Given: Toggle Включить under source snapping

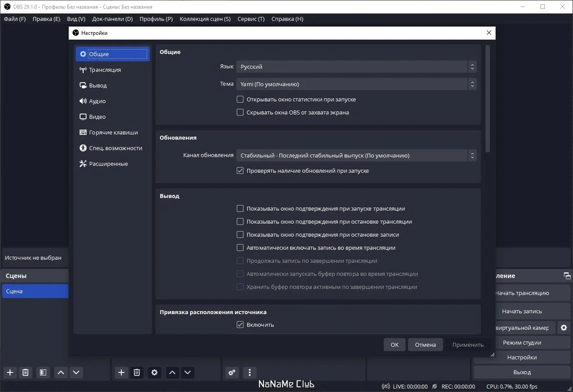Looking at the screenshot, I should (240, 325).
